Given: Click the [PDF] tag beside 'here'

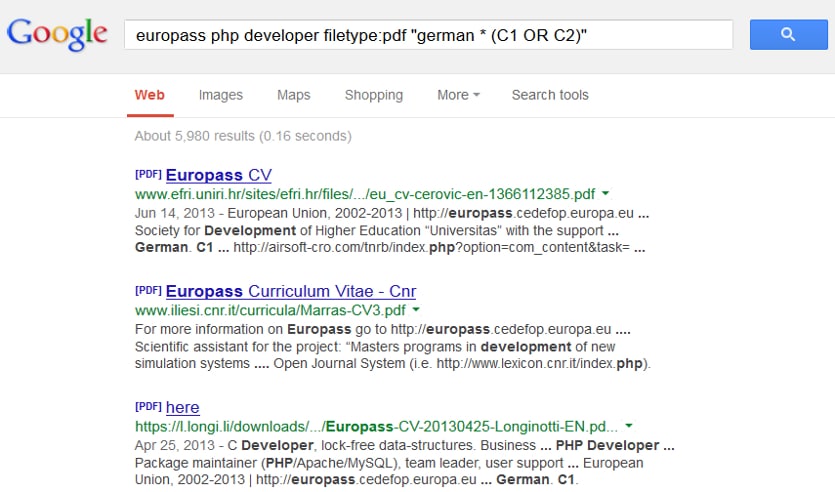Looking at the screenshot, I should coord(148,406).
